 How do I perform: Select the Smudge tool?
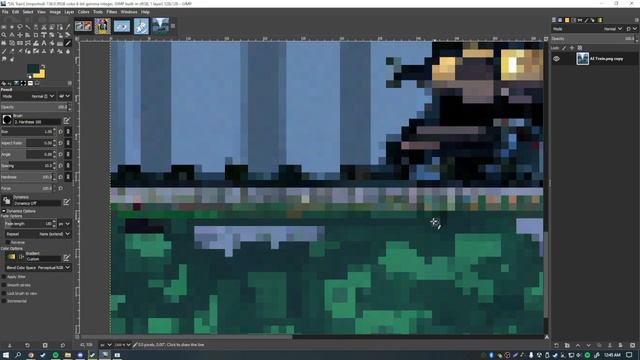pos(4,59)
